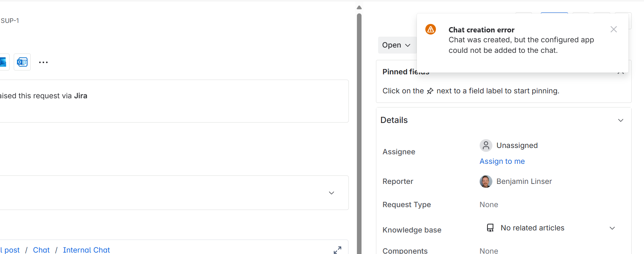Click the Components None field
The image size is (644, 254).
point(488,250)
